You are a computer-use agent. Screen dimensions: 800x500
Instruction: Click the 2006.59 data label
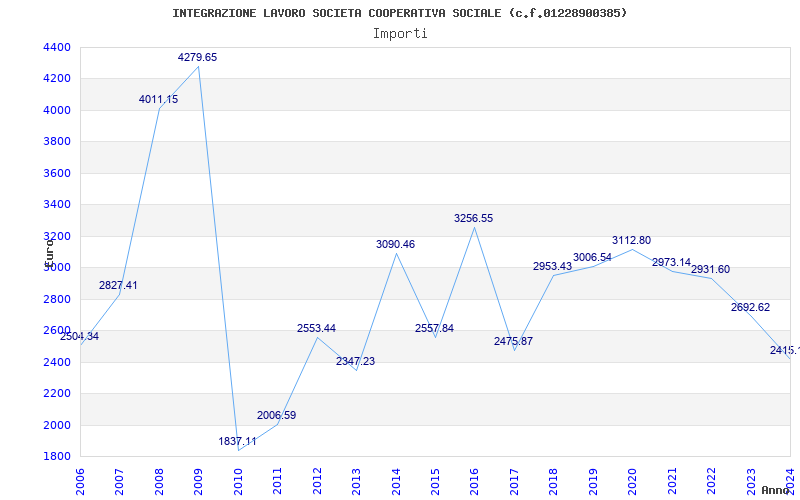point(276,415)
